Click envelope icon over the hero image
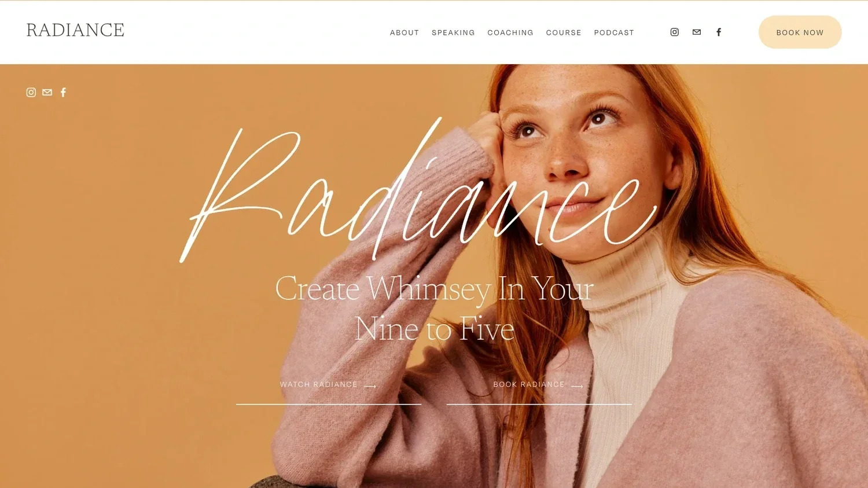This screenshot has height=488, width=868. pyautogui.click(x=47, y=92)
